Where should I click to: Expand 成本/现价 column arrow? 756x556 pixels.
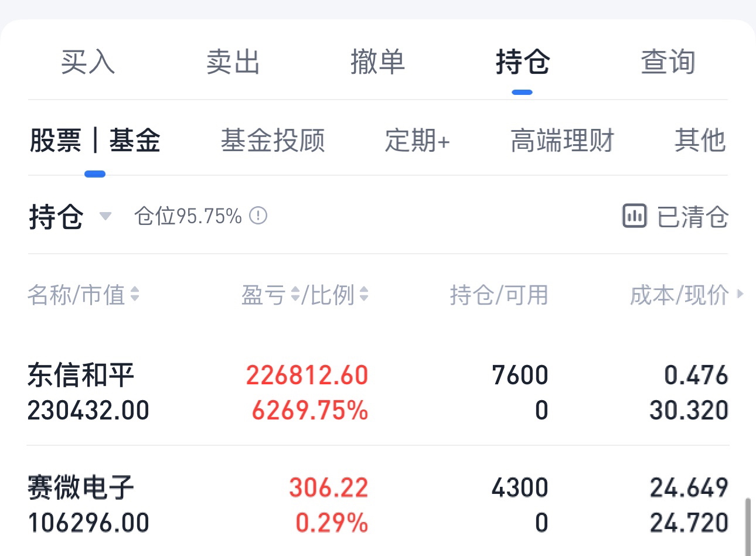[740, 294]
